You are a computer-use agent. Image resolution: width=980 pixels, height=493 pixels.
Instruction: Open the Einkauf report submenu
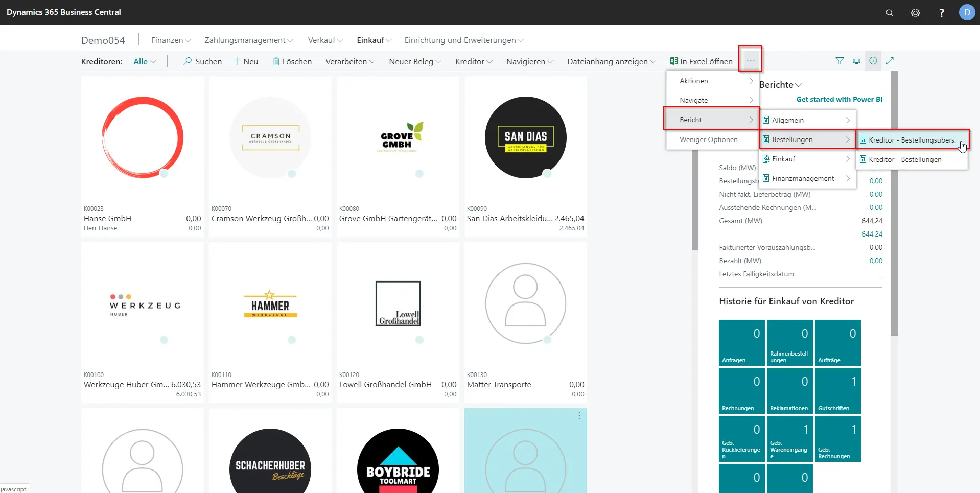point(807,159)
